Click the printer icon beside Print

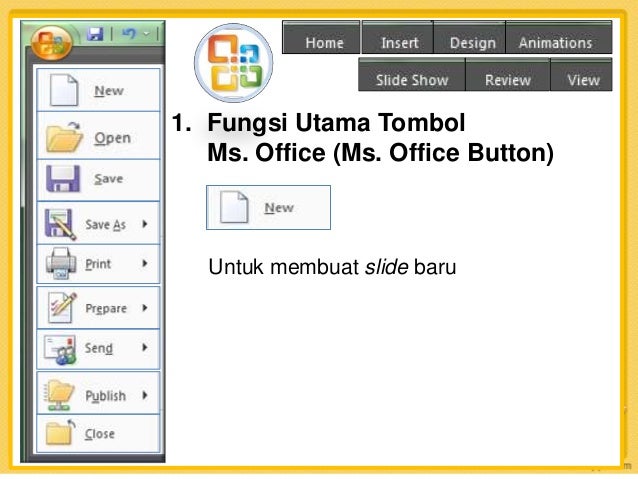tap(61, 264)
